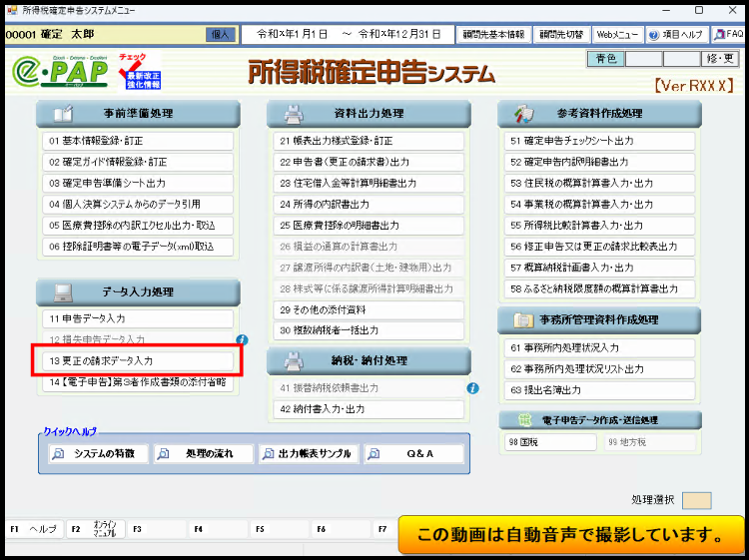Select 02 確定ガイド情報登録・訂正
This screenshot has width=749, height=560.
pyautogui.click(x=138, y=163)
